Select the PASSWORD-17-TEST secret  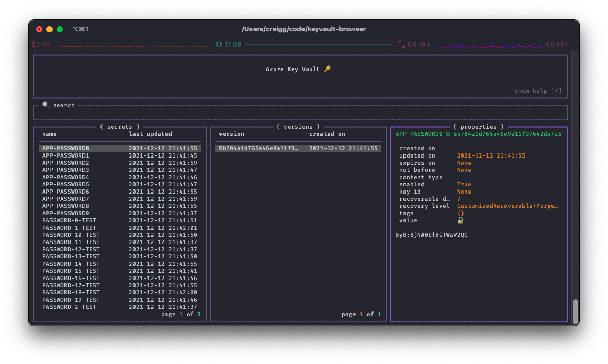pos(120,285)
